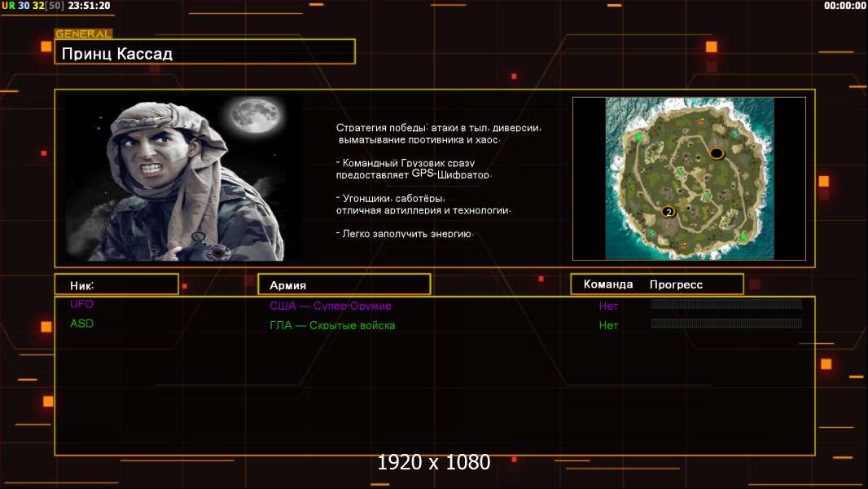This screenshot has height=489, width=868.
Task: Click the 00:00:00 timer readout
Action: click(844, 6)
